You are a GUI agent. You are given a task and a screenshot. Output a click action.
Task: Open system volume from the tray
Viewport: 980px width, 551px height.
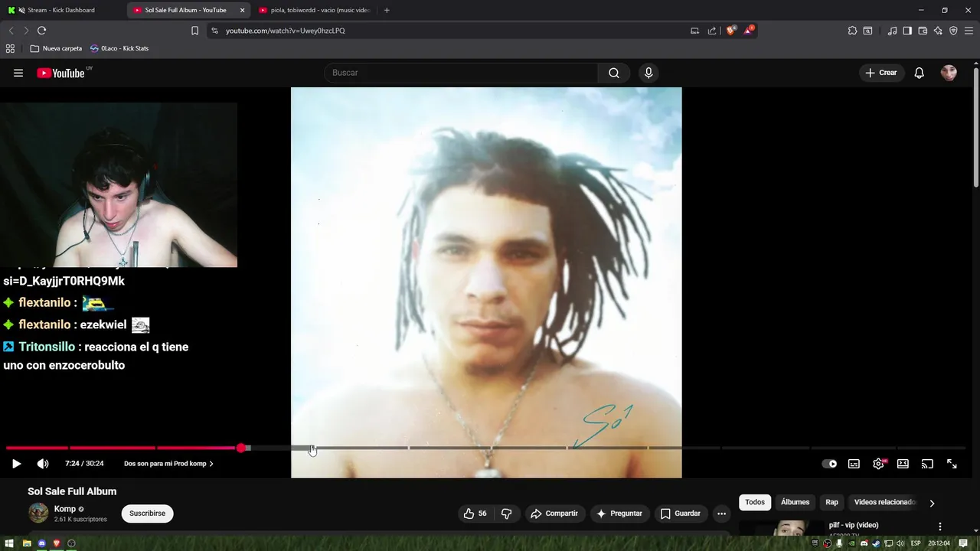click(901, 543)
